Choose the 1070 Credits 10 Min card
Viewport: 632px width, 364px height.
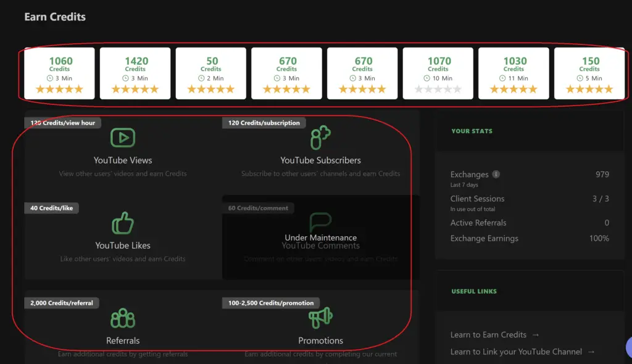pyautogui.click(x=438, y=73)
